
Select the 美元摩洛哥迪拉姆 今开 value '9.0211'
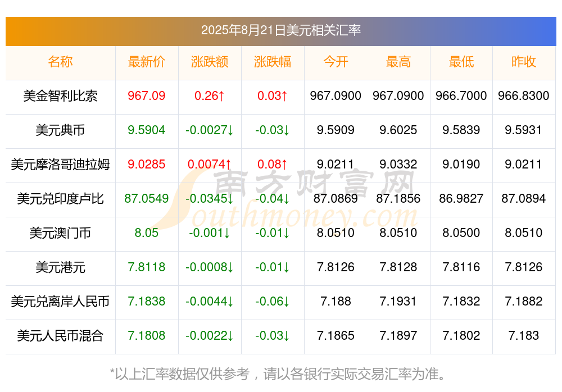(336, 165)
